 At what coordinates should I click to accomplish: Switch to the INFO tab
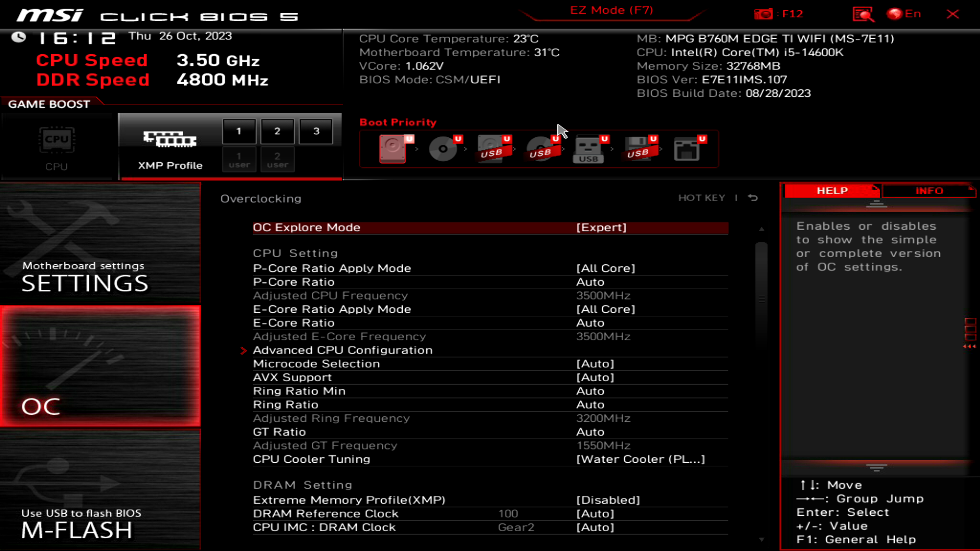(929, 190)
